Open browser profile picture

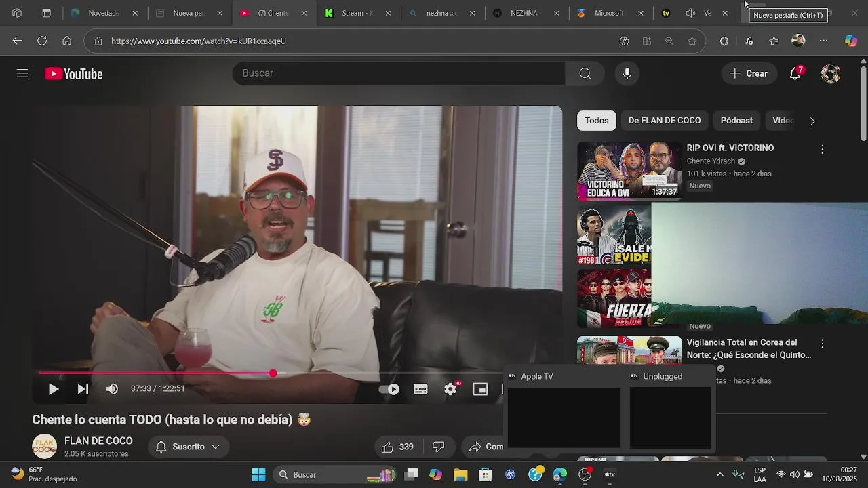(798, 41)
